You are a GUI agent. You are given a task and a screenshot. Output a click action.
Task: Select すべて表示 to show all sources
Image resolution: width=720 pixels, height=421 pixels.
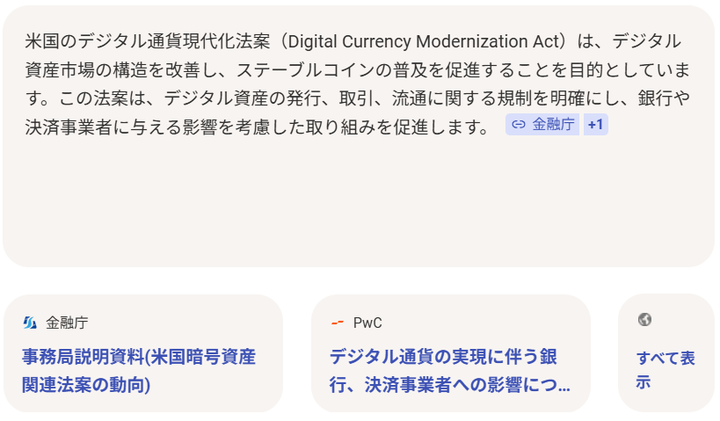pos(665,369)
